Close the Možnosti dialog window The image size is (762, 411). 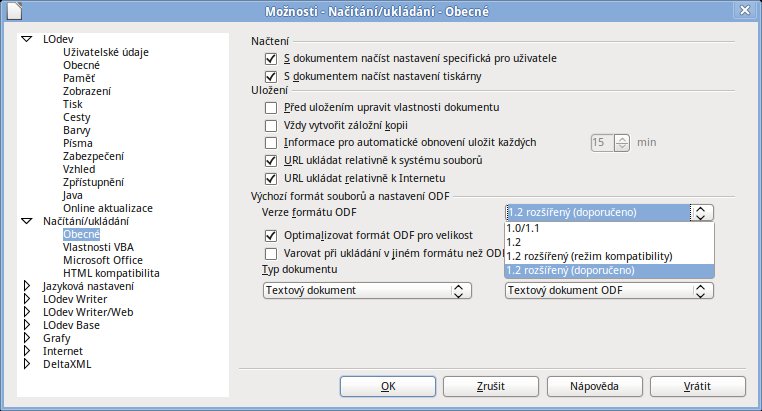pyautogui.click(x=745, y=10)
